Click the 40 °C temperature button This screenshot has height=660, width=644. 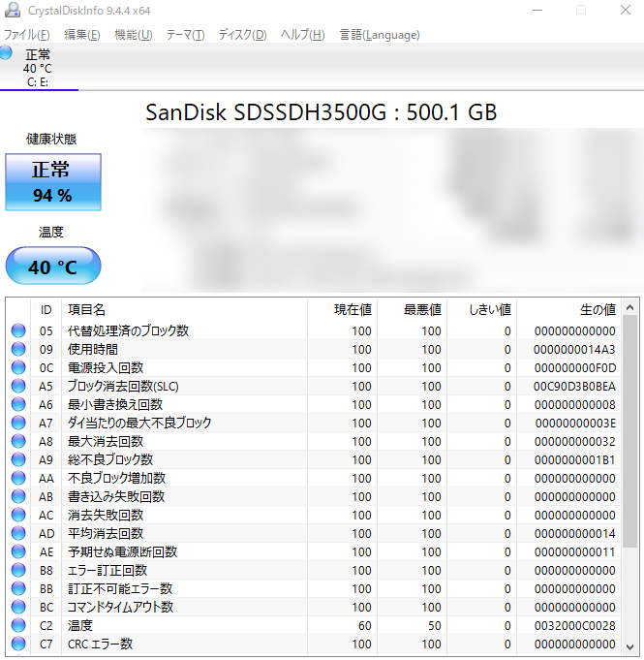click(x=53, y=266)
